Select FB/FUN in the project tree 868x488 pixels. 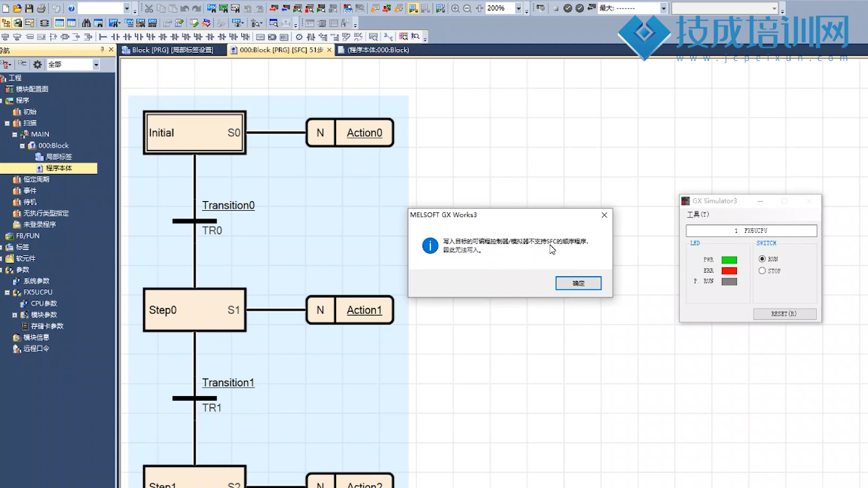click(x=28, y=236)
